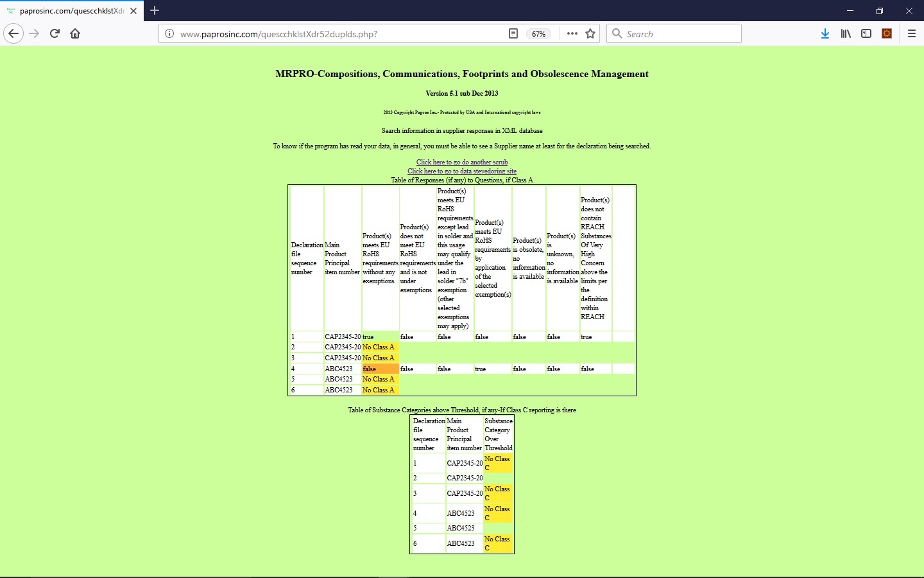The image size is (924, 578).
Task: Click 'No Class C' in second table row 4
Action: click(498, 513)
